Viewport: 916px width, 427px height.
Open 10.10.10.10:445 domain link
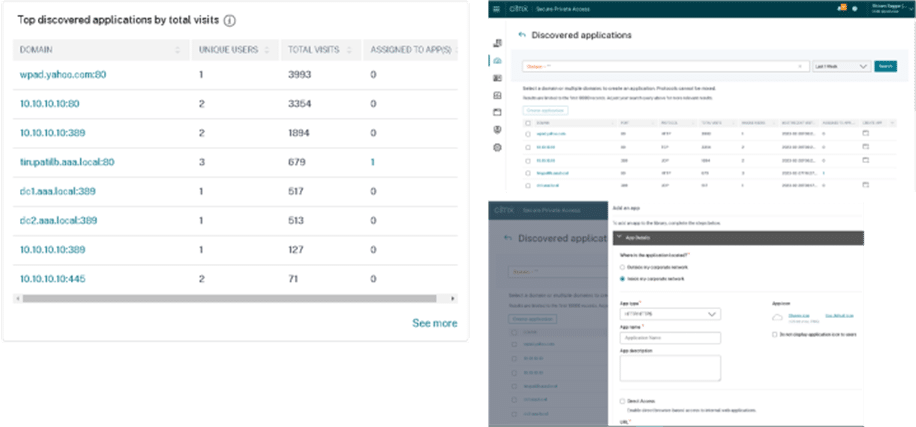[x=53, y=279]
